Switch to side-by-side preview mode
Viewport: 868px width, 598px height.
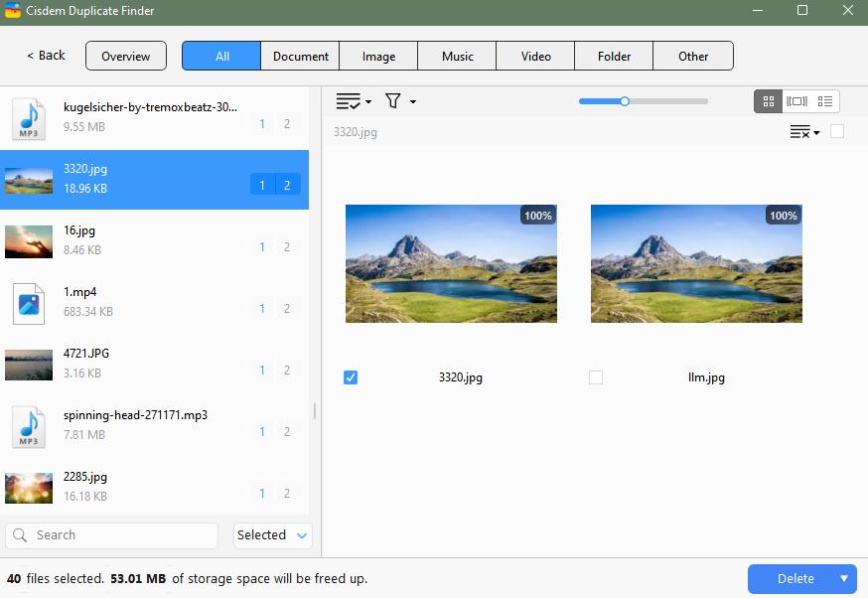point(796,100)
